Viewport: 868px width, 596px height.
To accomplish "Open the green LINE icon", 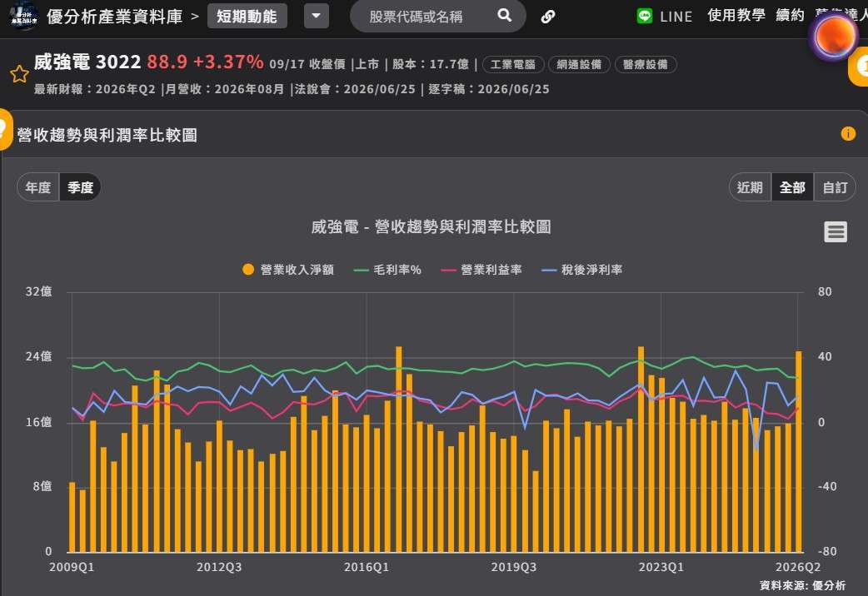I will (x=645, y=16).
